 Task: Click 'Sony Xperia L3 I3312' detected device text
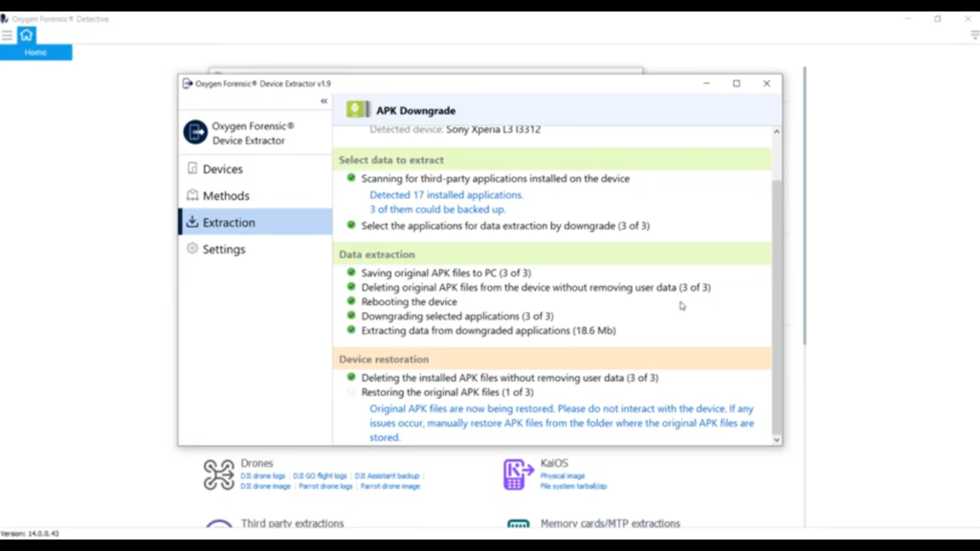493,129
